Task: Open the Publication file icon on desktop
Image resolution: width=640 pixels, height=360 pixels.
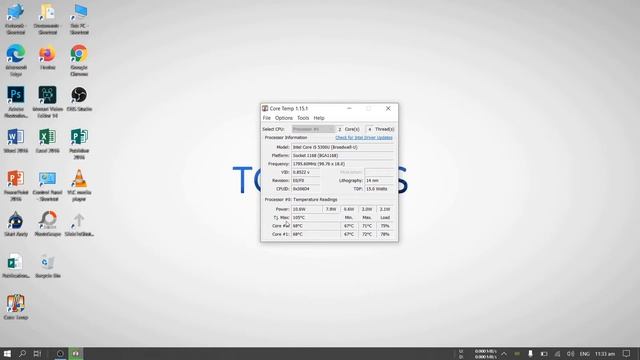Action: coord(16,266)
